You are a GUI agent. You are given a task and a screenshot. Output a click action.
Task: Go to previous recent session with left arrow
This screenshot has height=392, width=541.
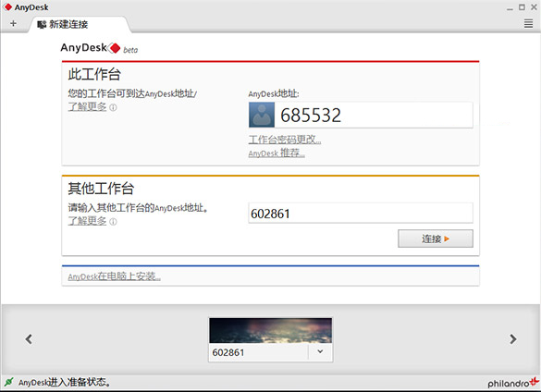coord(29,339)
